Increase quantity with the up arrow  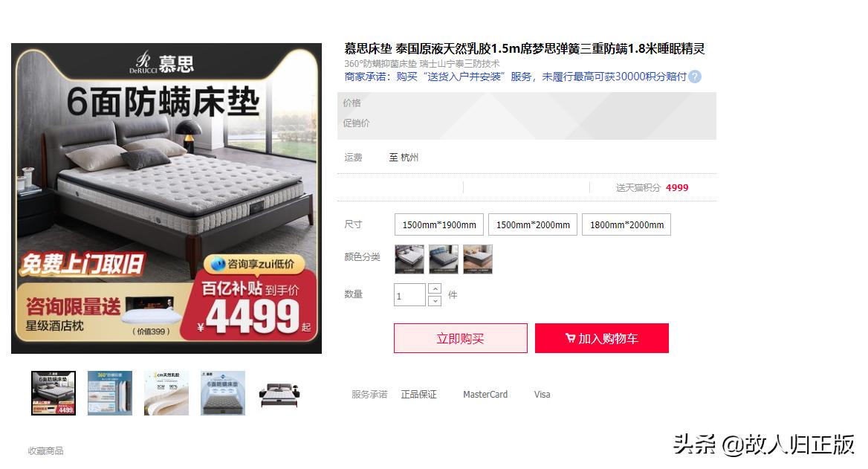435,288
